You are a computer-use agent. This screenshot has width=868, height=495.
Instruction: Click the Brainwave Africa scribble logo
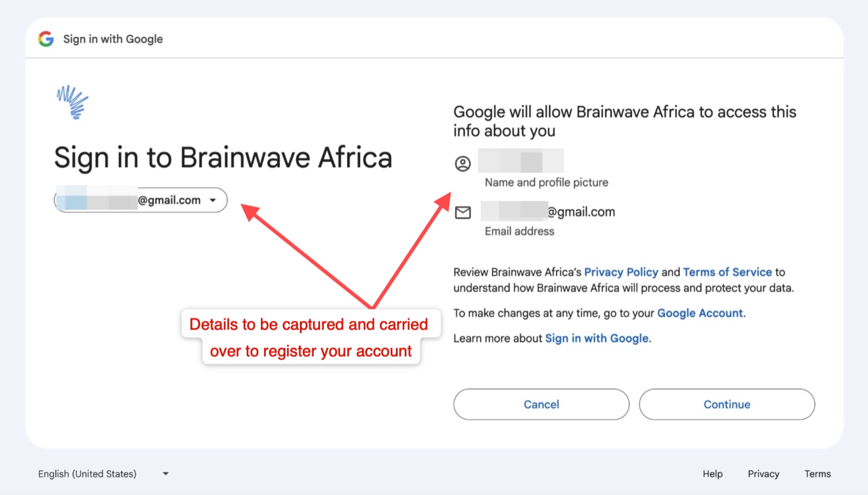coord(73,102)
